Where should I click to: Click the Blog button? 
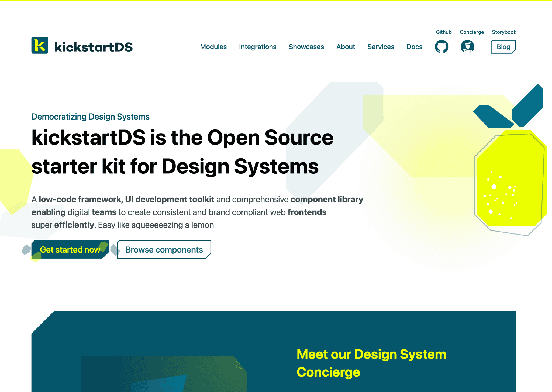[503, 47]
